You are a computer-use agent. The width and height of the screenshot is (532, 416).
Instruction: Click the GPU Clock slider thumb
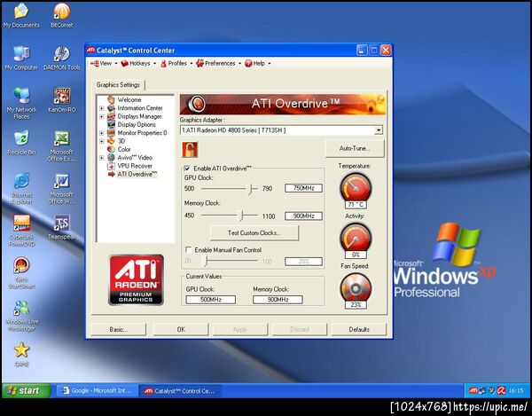[x=251, y=189]
